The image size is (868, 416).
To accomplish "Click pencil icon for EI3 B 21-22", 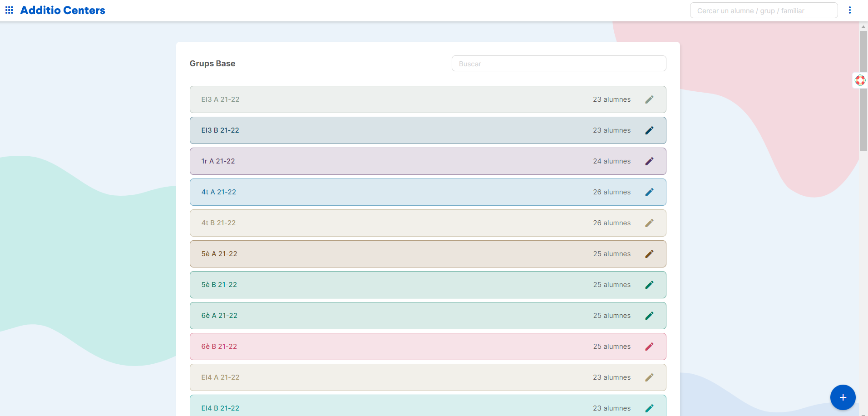I will (649, 130).
